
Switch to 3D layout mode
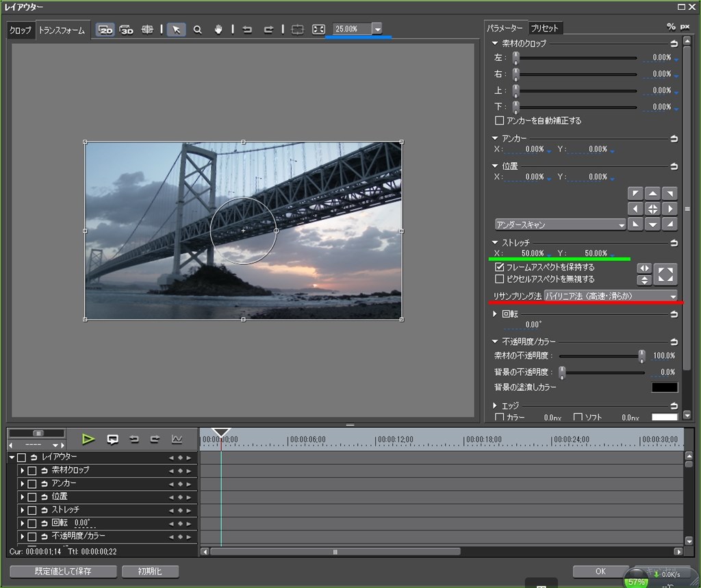127,29
